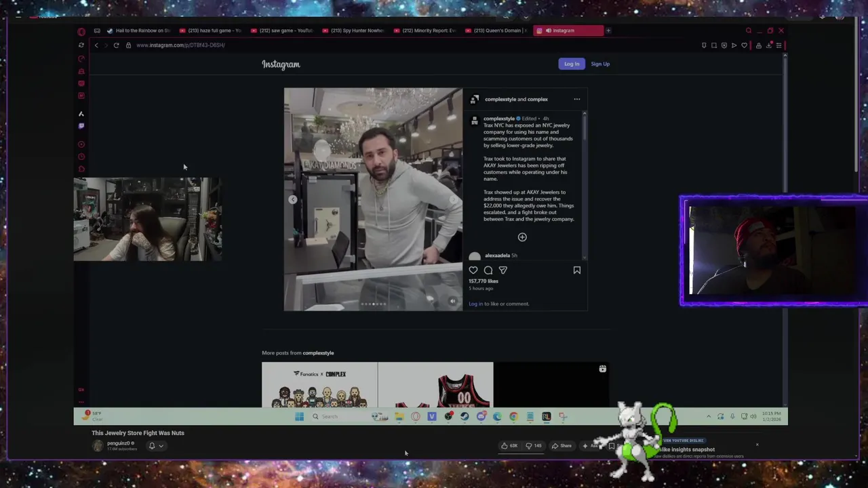The width and height of the screenshot is (868, 488).
Task: Open File Explorer from the taskbar
Action: click(x=399, y=417)
